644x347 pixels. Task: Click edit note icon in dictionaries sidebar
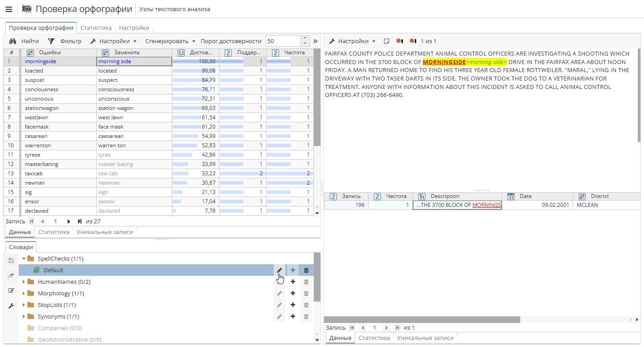pyautogui.click(x=12, y=291)
